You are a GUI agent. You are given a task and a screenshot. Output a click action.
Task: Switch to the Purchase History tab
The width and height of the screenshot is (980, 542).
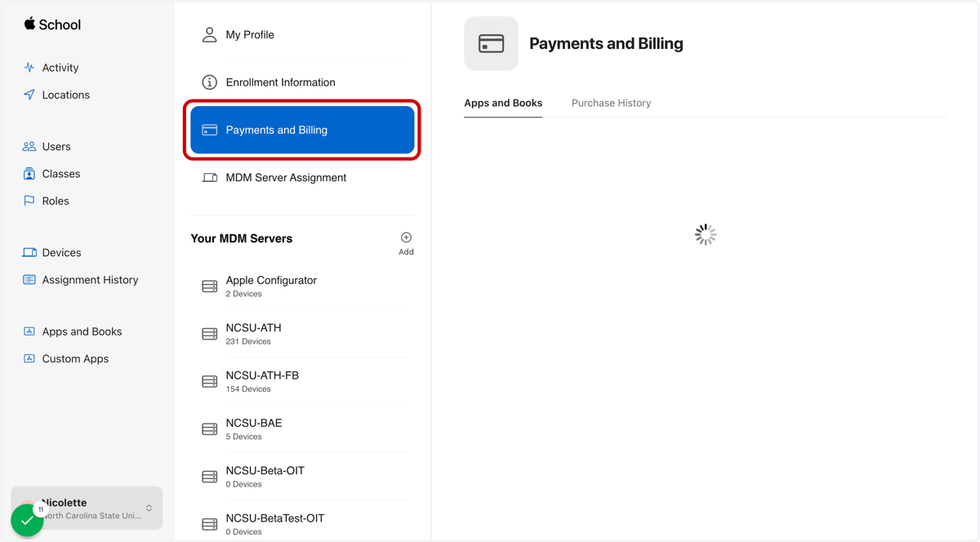point(611,103)
